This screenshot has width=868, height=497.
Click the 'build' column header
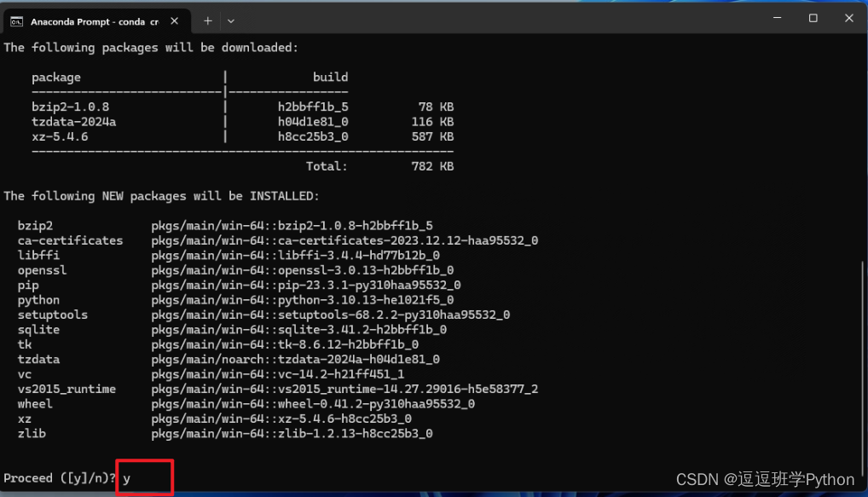point(331,77)
